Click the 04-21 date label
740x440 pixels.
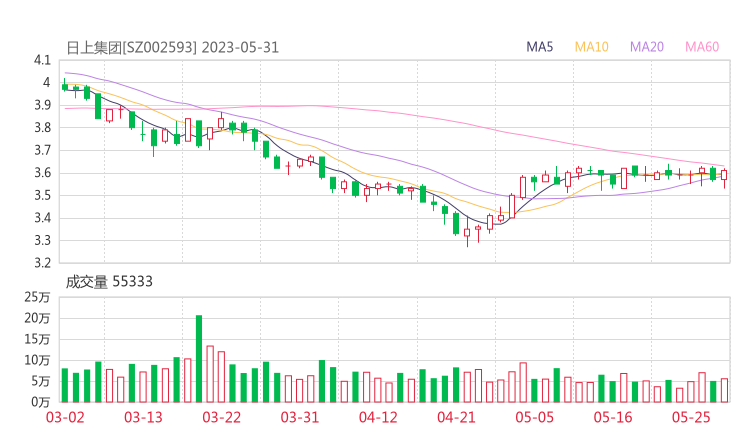(x=456, y=418)
